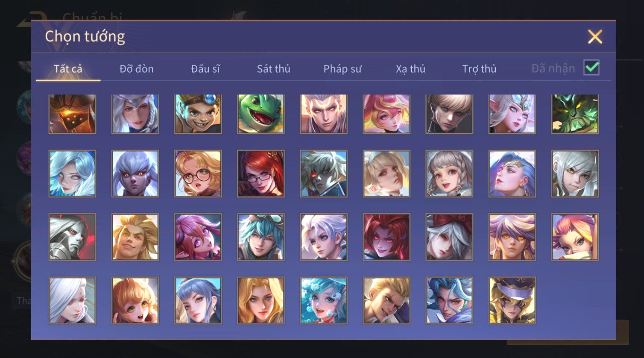The height and width of the screenshot is (358, 644).
Task: Select the silver-helmeted hero with red eyes
Action: (72, 237)
